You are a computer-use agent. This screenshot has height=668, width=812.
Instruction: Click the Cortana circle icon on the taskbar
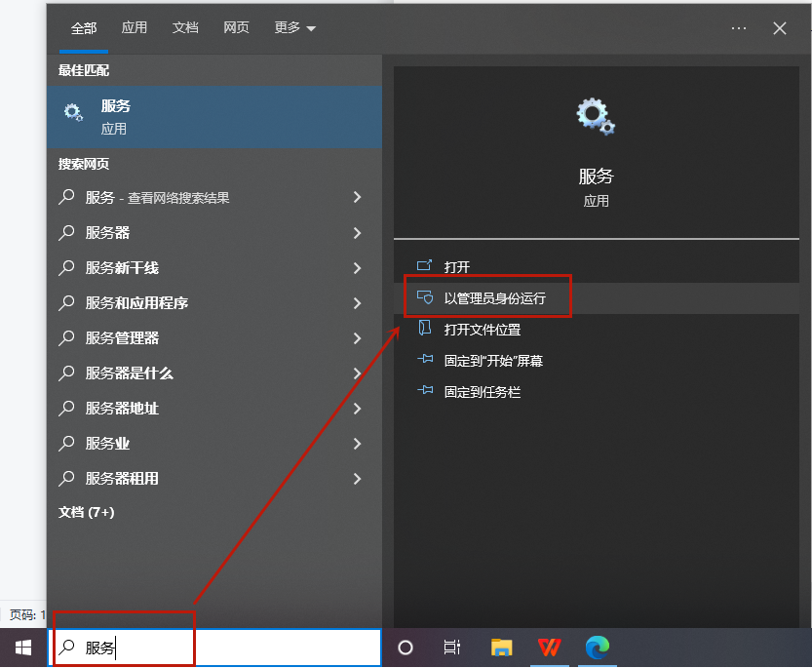[x=404, y=647]
